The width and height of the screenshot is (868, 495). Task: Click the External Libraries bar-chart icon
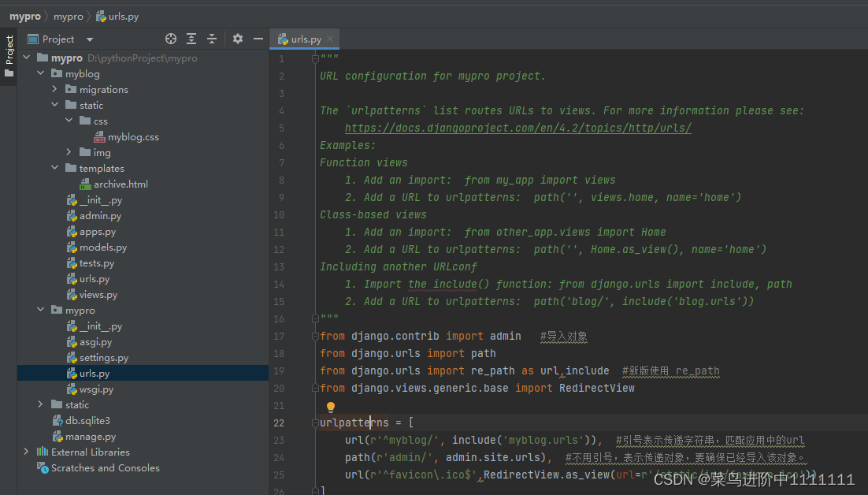pos(42,452)
